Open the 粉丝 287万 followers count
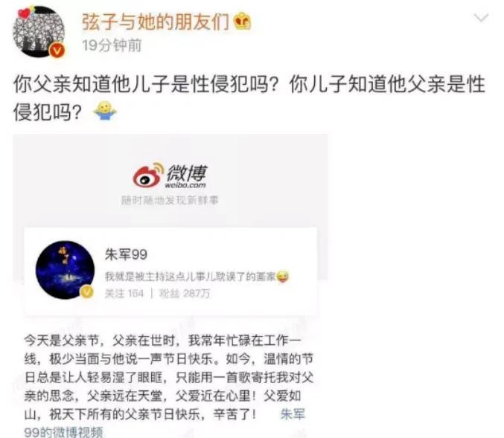Viewport: 504px width, 438px height. tap(185, 293)
